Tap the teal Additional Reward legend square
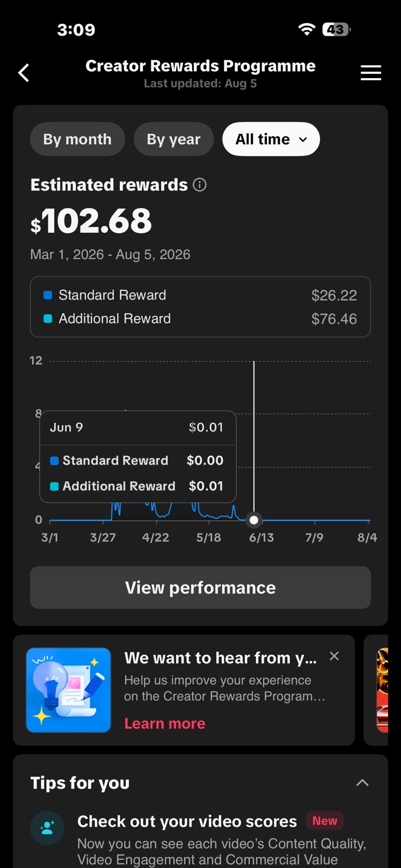 (48, 319)
